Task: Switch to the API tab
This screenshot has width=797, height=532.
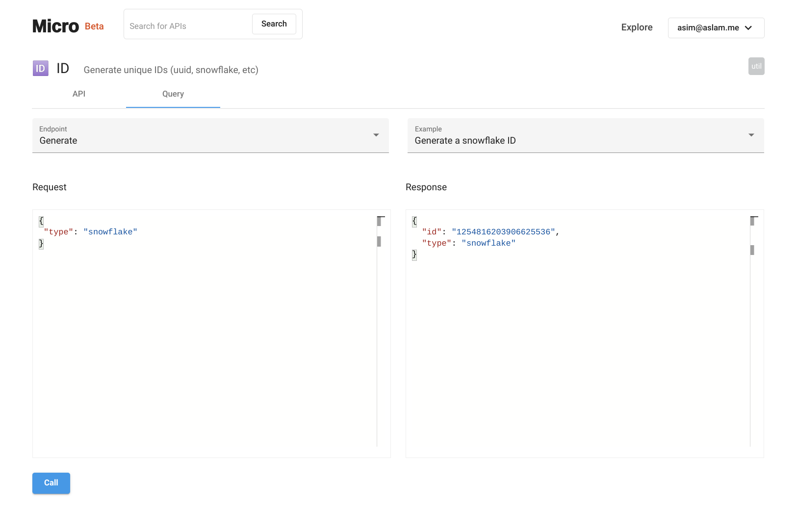Action: point(79,94)
